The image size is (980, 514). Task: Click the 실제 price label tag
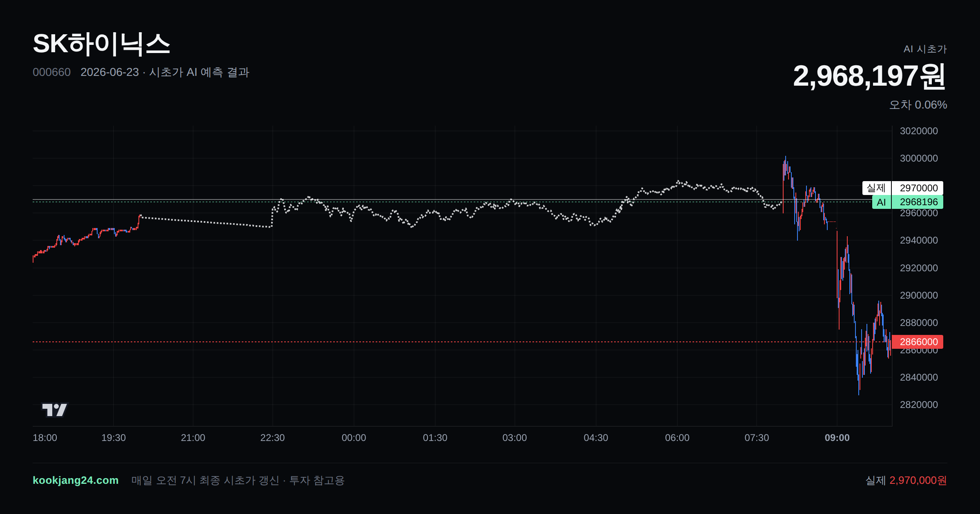876,188
